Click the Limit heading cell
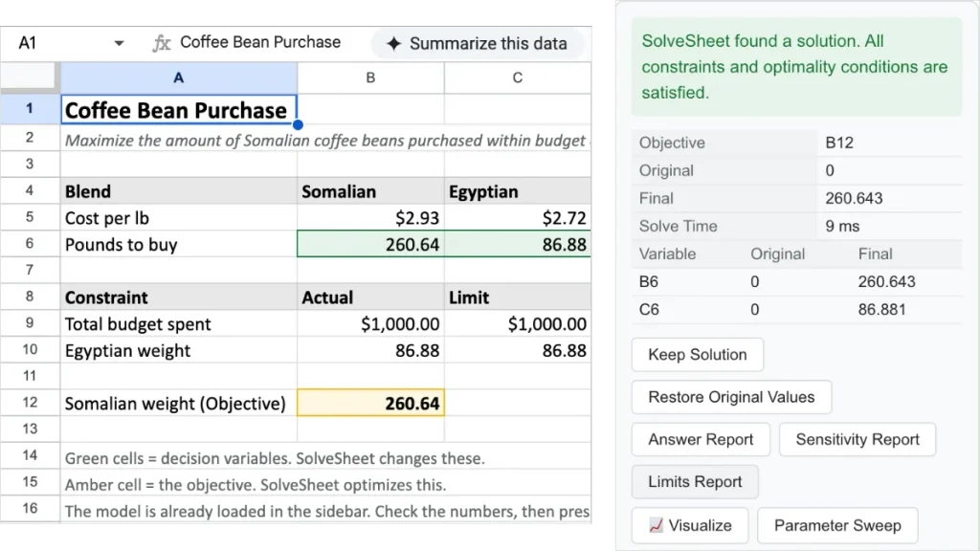The image size is (980, 551). pos(518,298)
